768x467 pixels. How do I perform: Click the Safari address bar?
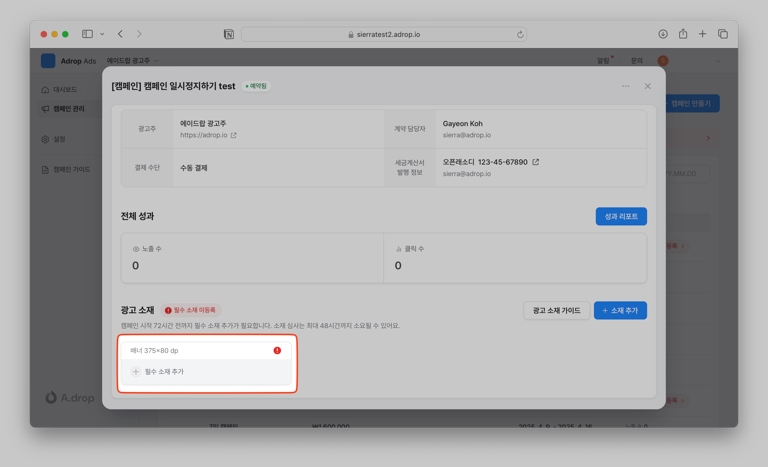click(x=385, y=34)
